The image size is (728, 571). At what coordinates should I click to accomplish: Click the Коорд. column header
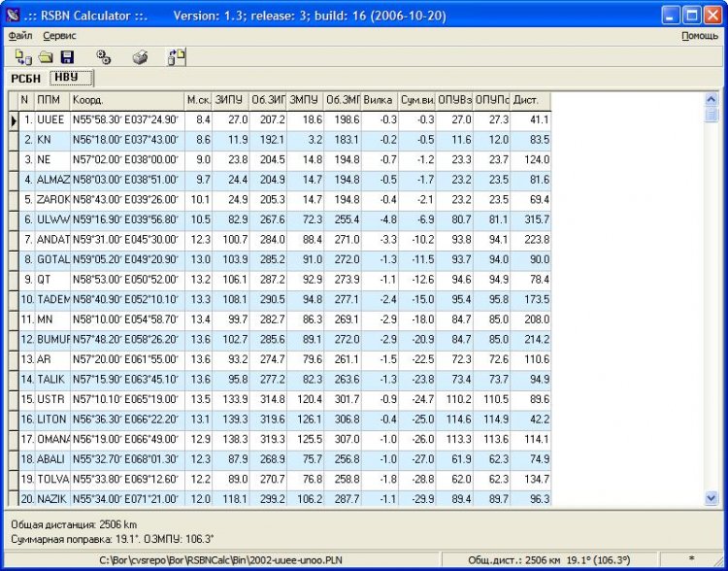127,100
